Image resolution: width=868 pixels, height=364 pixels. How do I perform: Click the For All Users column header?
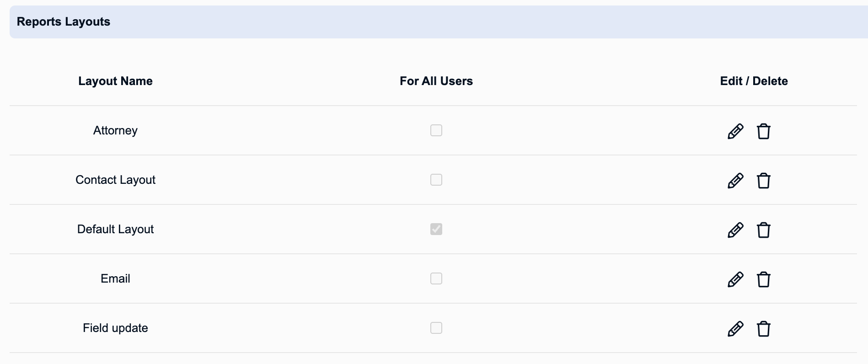[x=436, y=81]
